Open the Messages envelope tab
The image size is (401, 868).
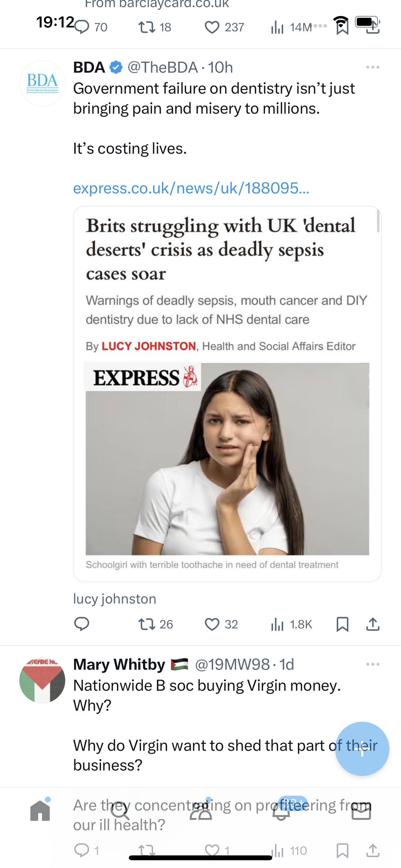pos(361,811)
